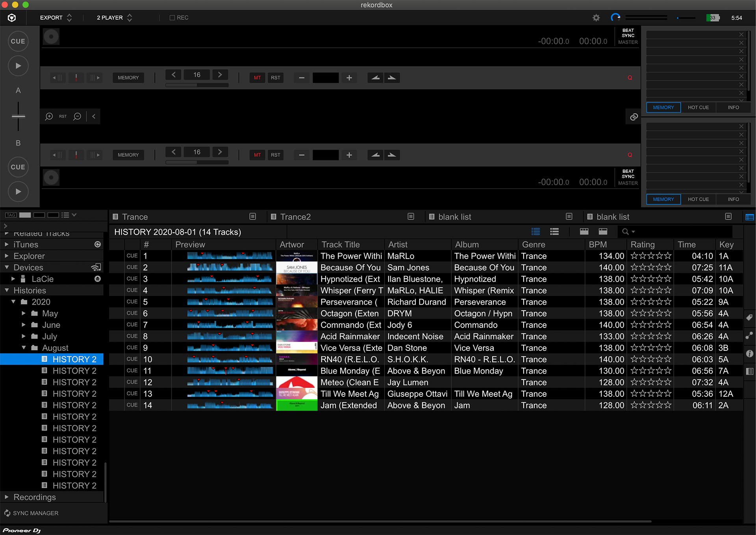Select deck B MEMORY tab
756x535 pixels.
pos(663,200)
